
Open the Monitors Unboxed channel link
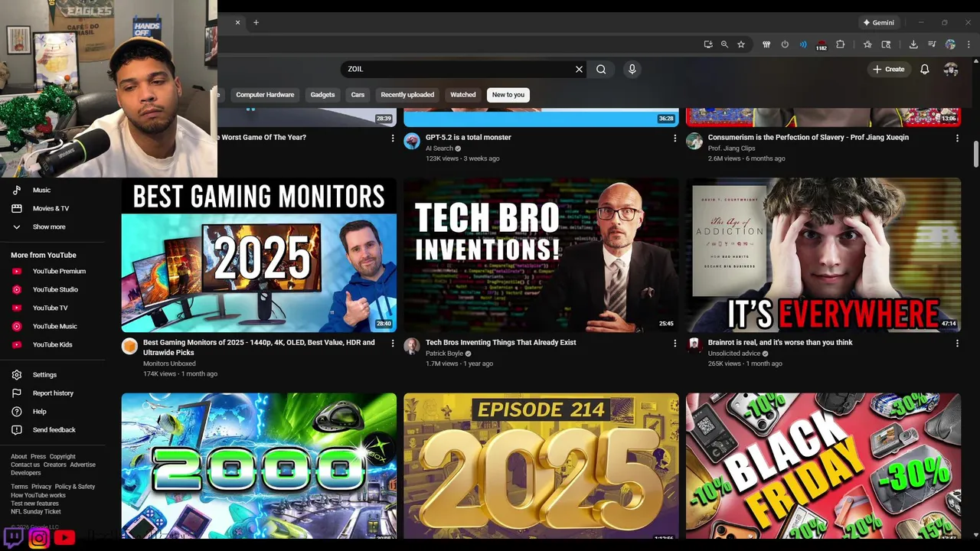tap(169, 364)
